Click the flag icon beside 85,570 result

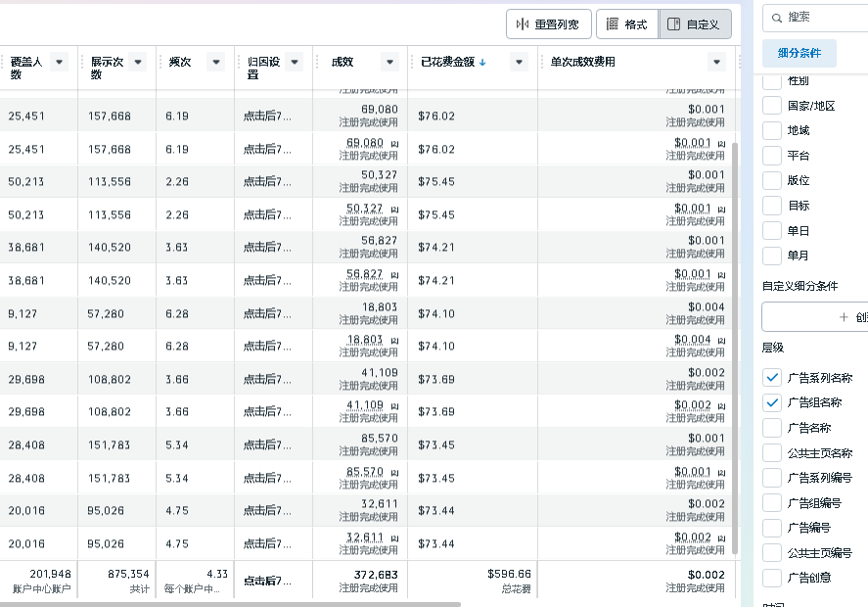(394, 471)
